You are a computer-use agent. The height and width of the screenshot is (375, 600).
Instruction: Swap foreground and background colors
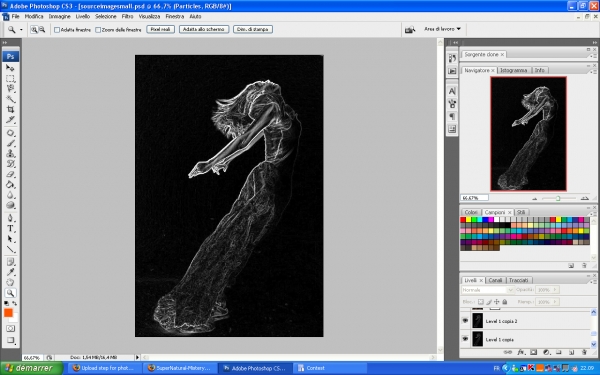[15, 303]
